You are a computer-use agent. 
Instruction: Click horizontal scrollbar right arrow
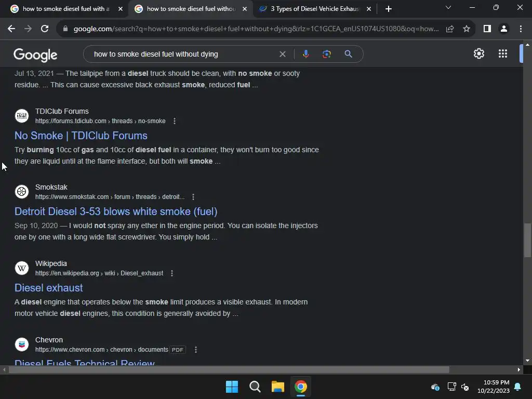519,369
